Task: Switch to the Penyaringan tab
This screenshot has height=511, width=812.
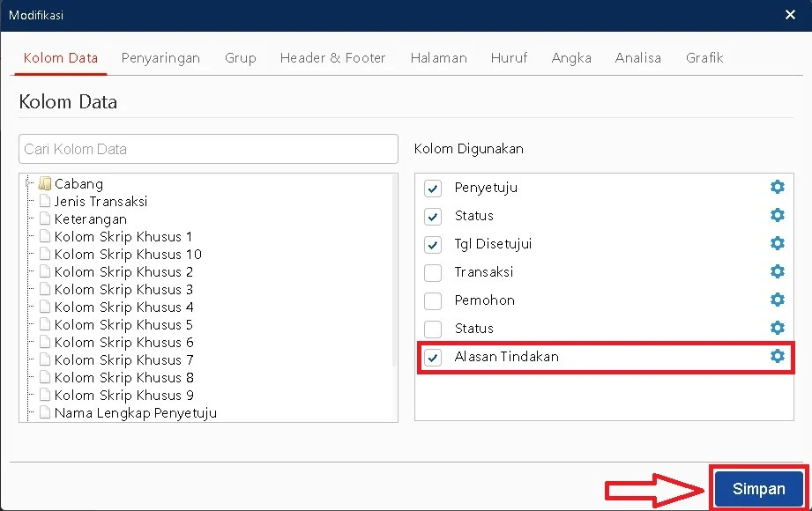Action: [160, 58]
